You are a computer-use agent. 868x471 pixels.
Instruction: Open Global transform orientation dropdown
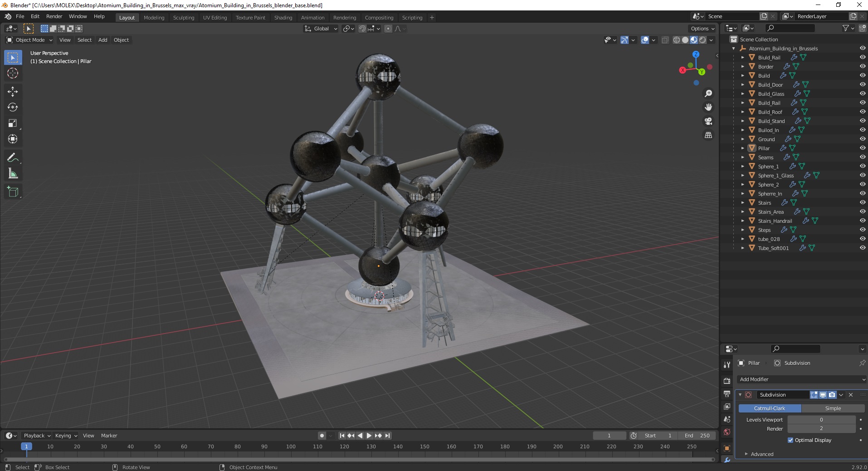pos(321,29)
